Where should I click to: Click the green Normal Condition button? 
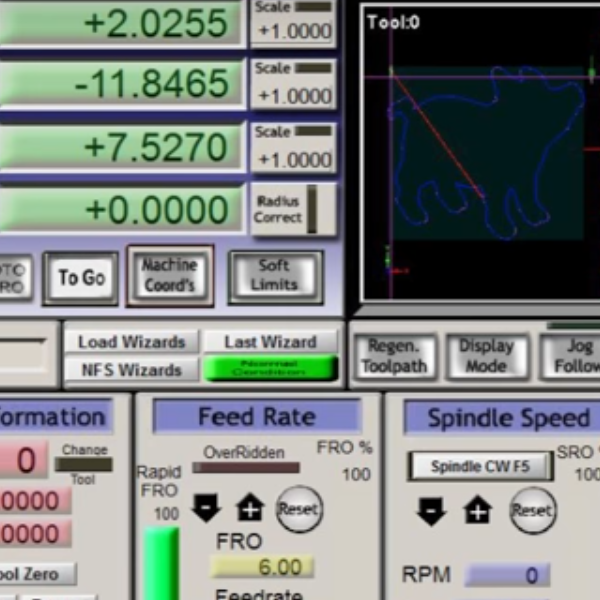pyautogui.click(x=271, y=369)
